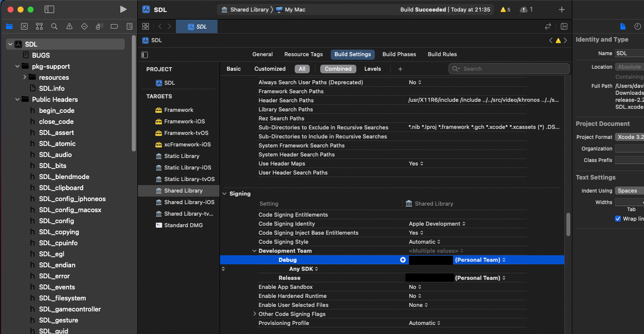Image resolution: width=644 pixels, height=334 pixels.
Task: Open the Find navigator magnifier icon
Action: pos(54,27)
